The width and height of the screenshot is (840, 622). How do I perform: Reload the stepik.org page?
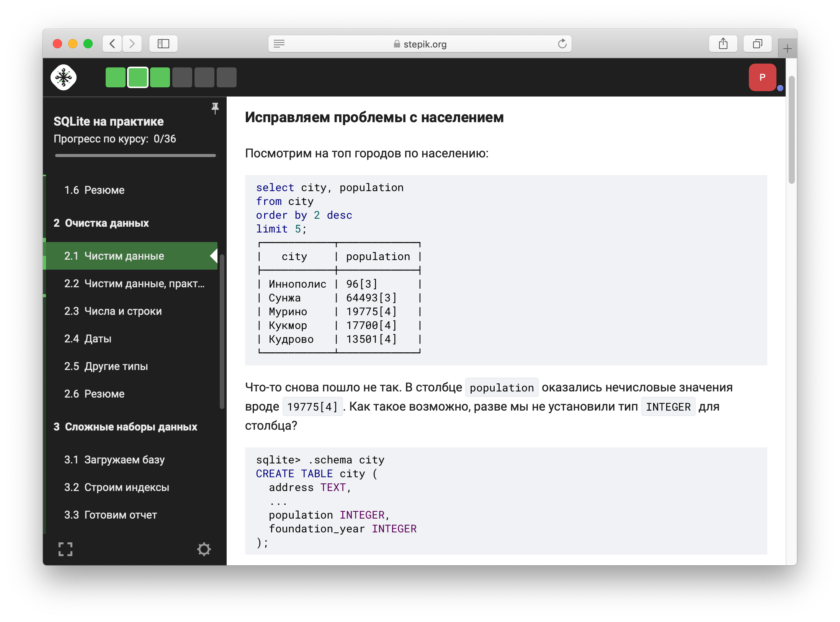click(x=561, y=44)
